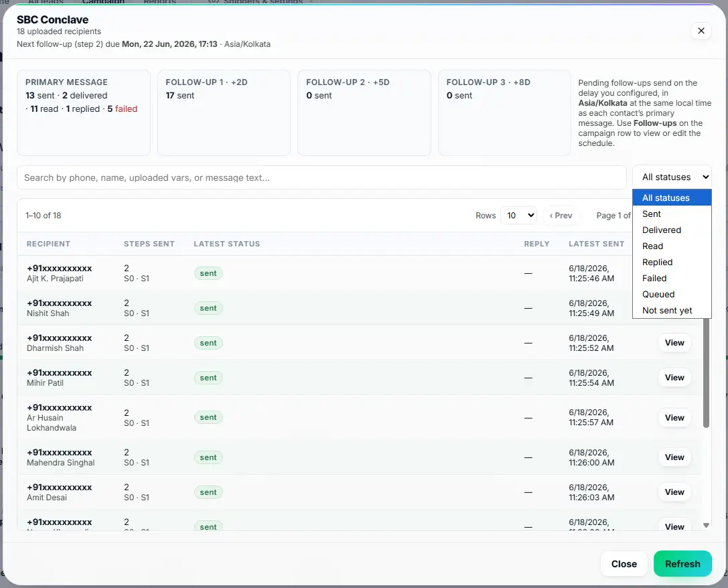Viewport: 728px width, 588px height.
Task: Refresh the campaign data
Action: tap(682, 564)
